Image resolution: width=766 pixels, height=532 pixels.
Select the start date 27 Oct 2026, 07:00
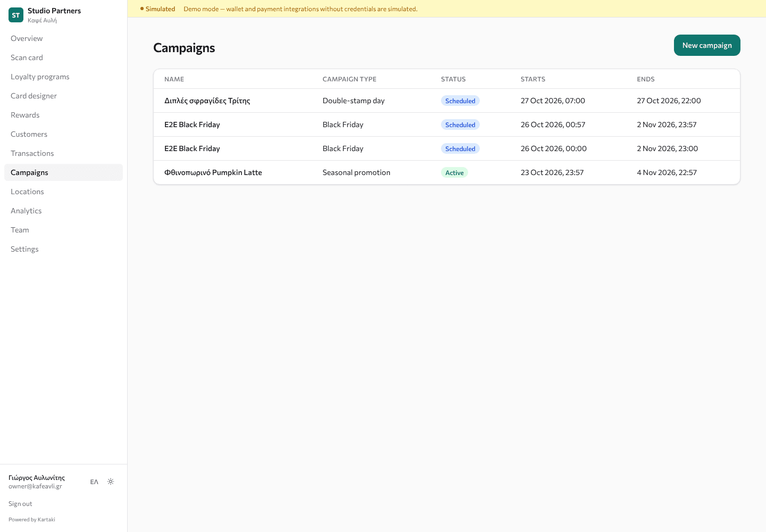pyautogui.click(x=553, y=101)
